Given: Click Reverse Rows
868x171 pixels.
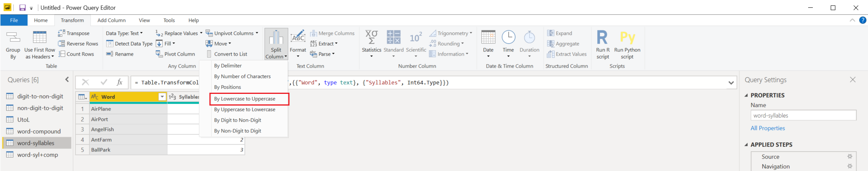Looking at the screenshot, I should tap(78, 44).
